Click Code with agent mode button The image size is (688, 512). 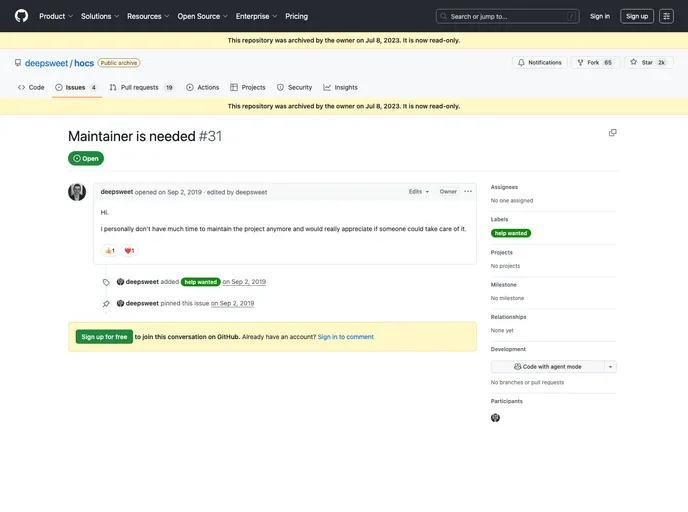[548, 367]
